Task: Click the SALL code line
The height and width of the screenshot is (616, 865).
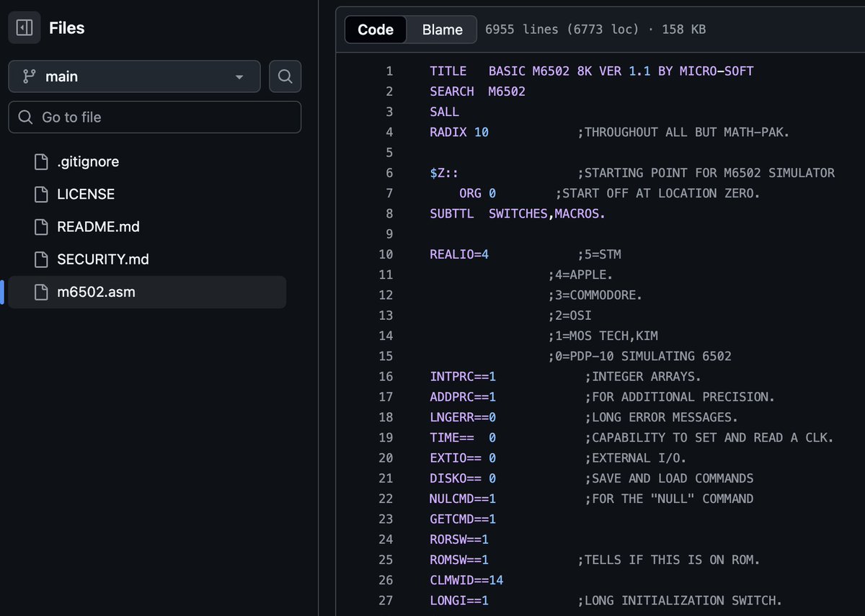Action: [x=444, y=112]
